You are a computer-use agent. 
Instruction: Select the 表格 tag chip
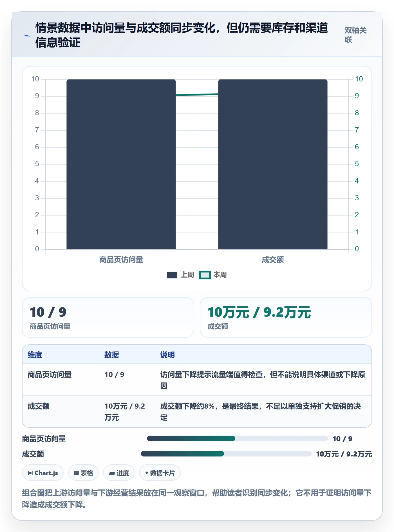tap(83, 473)
